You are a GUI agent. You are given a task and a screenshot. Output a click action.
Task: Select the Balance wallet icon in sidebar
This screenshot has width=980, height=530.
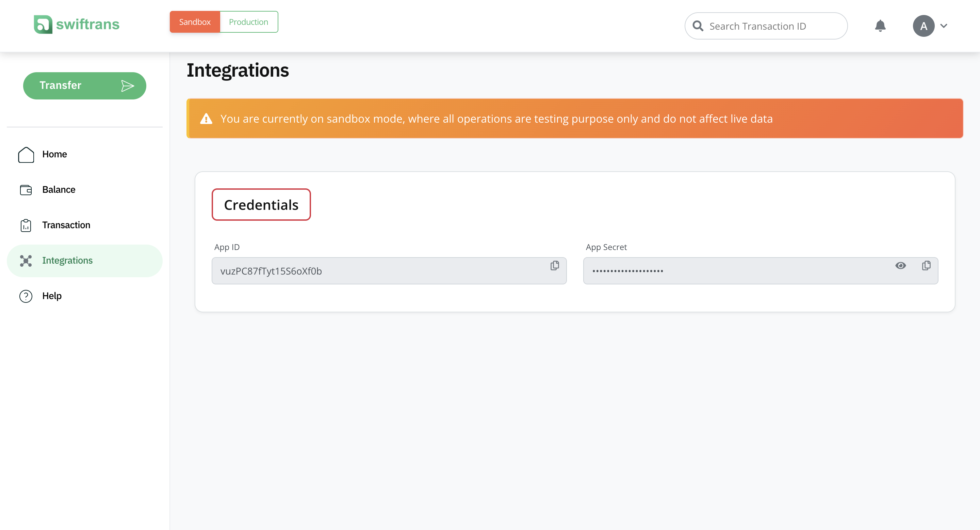coord(26,189)
